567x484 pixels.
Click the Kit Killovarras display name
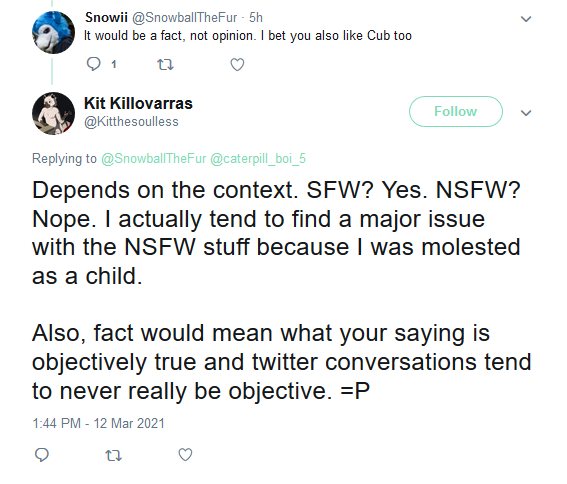click(138, 103)
